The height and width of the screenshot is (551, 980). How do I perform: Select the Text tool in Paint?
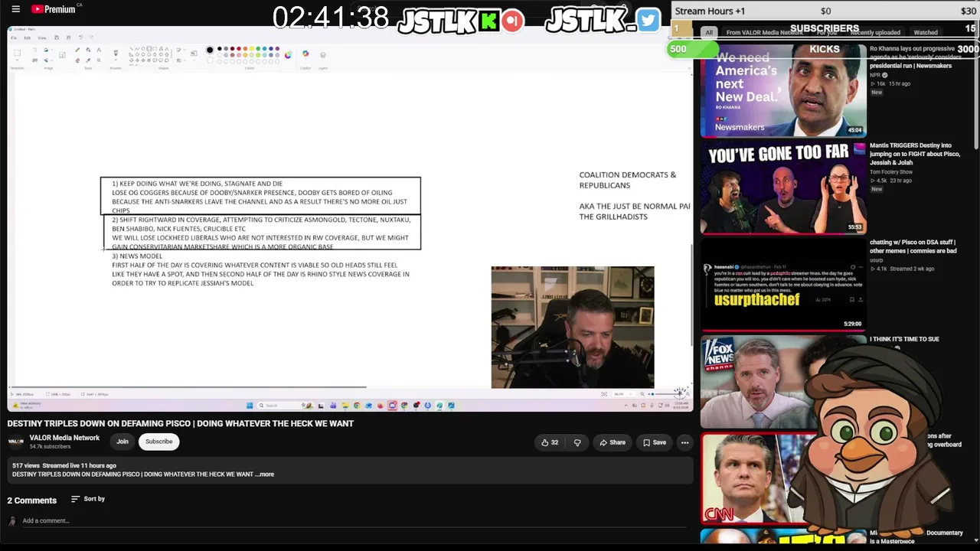click(99, 51)
